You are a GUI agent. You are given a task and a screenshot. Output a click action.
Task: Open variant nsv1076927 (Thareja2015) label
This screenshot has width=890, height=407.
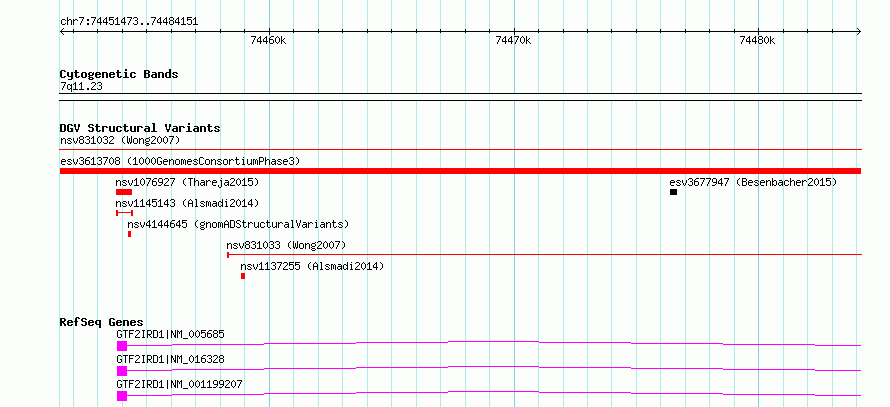[x=187, y=182]
